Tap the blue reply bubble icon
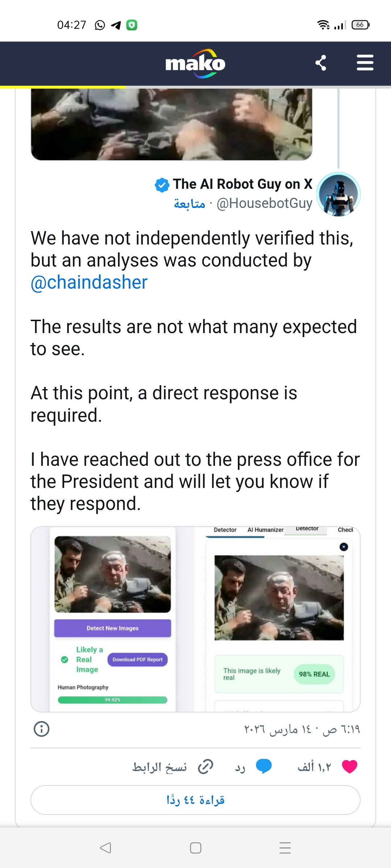 pyautogui.click(x=264, y=767)
